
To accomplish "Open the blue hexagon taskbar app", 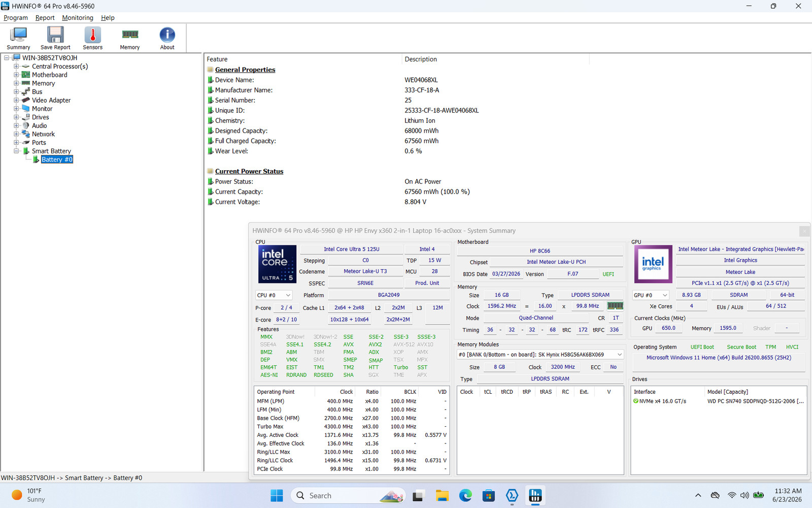I will tap(512, 495).
